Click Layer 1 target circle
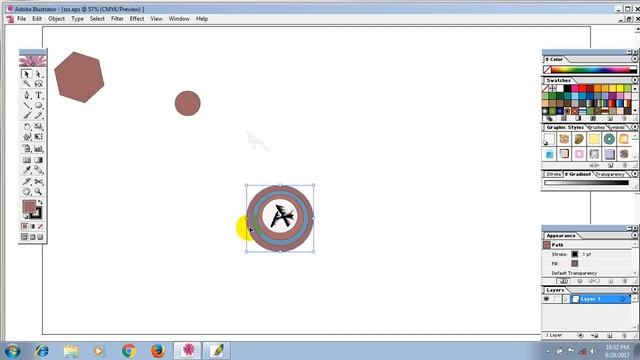This screenshot has height=360, width=640. coord(623,299)
